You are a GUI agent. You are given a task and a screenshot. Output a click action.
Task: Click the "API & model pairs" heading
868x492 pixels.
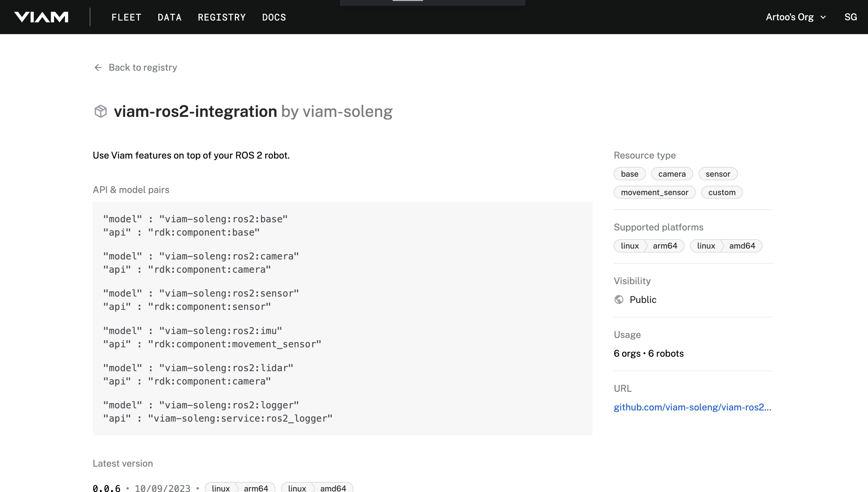(131, 190)
